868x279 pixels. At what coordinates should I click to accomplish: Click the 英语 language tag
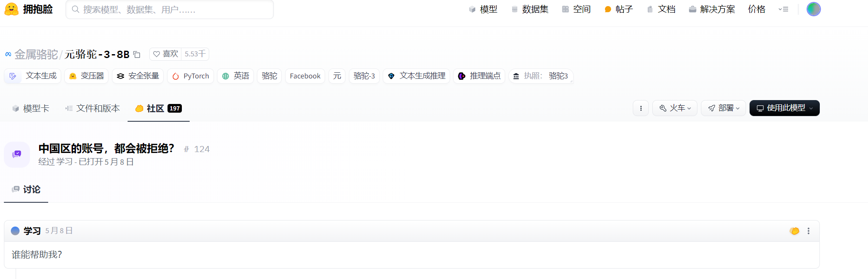(235, 76)
